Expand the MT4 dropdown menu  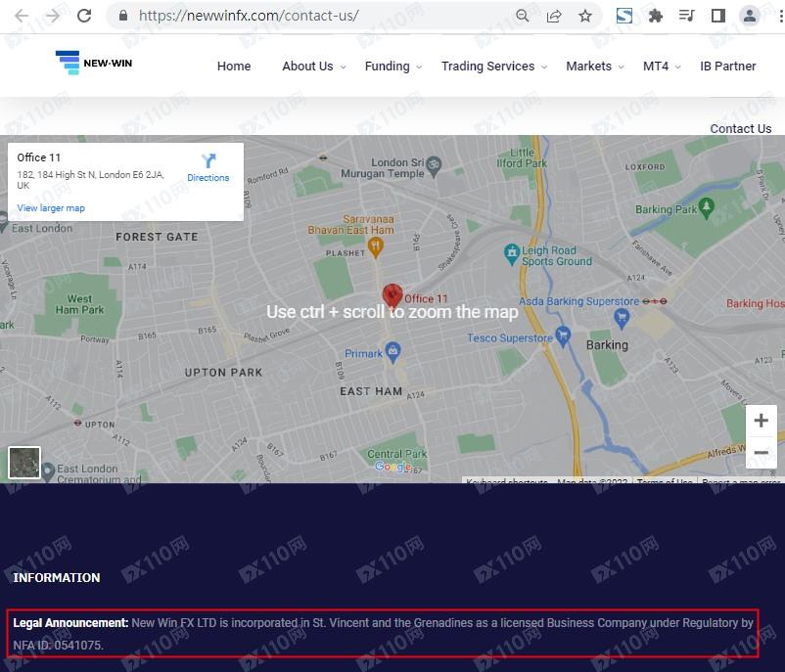[x=661, y=67]
